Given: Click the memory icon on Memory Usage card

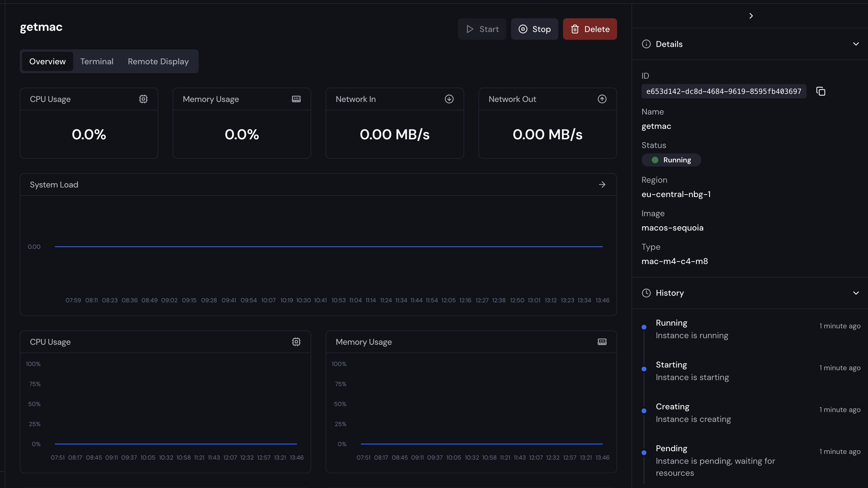Looking at the screenshot, I should pyautogui.click(x=296, y=99).
